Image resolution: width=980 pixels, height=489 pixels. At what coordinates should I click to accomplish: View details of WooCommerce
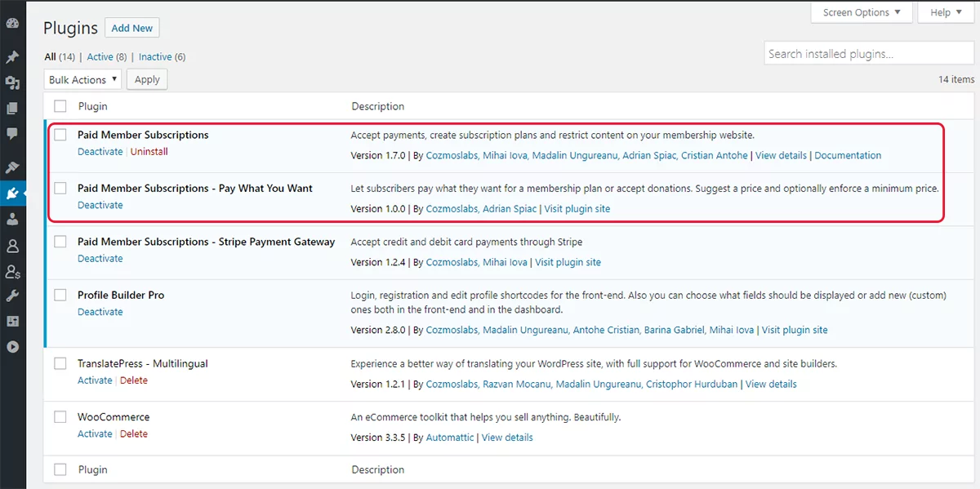coord(507,438)
